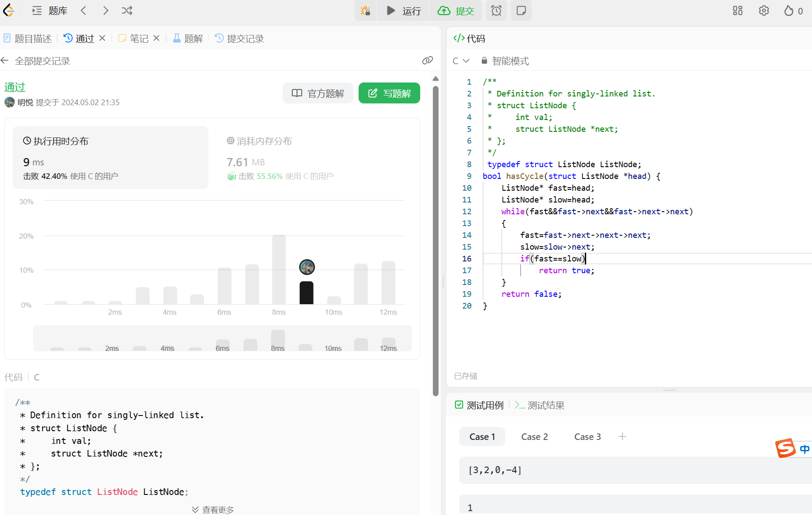Click the highlighted 9ms black bar
812x515 pixels.
coord(307,293)
